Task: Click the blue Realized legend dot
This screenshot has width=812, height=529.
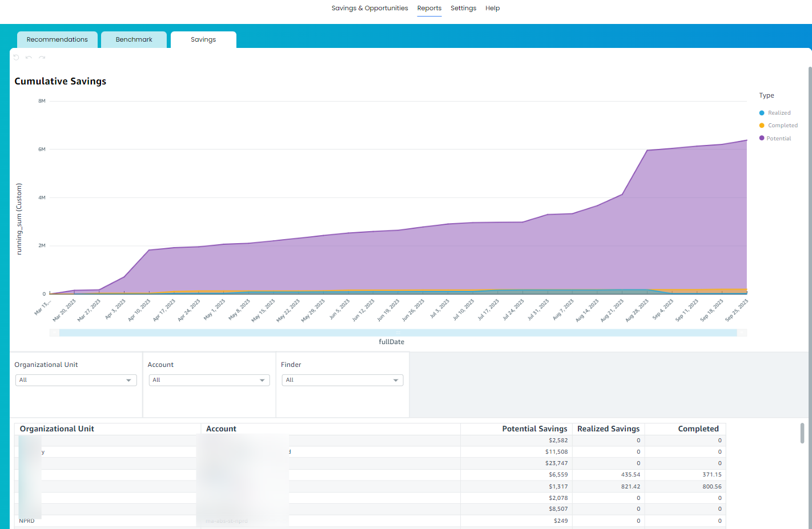Action: pos(763,112)
